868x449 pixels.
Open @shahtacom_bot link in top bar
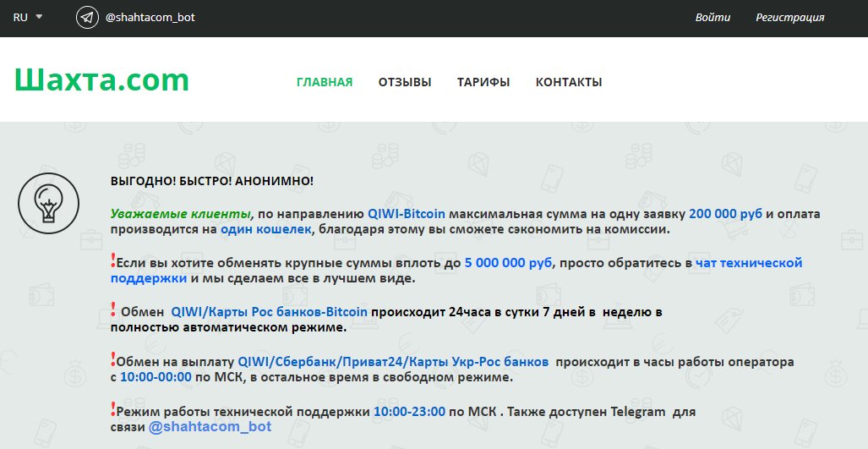click(150, 18)
